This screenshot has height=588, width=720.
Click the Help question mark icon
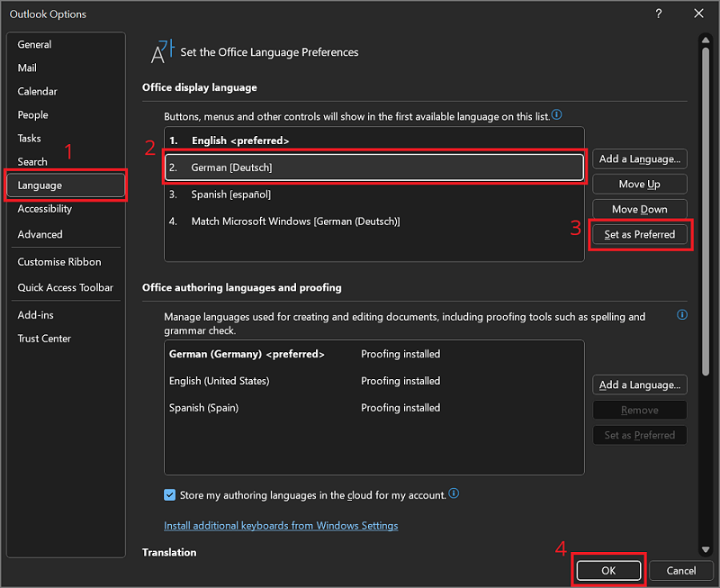tap(659, 14)
